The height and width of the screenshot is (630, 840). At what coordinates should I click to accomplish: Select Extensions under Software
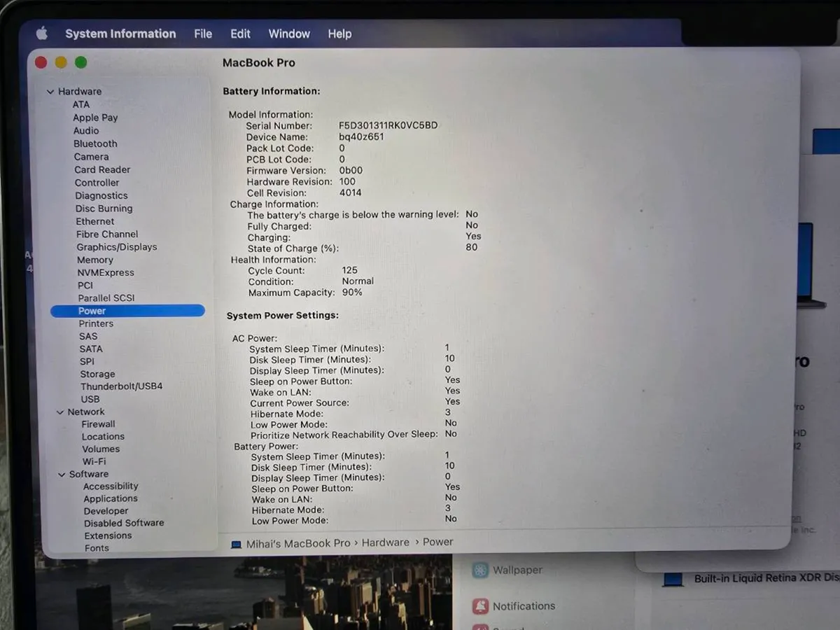(108, 536)
